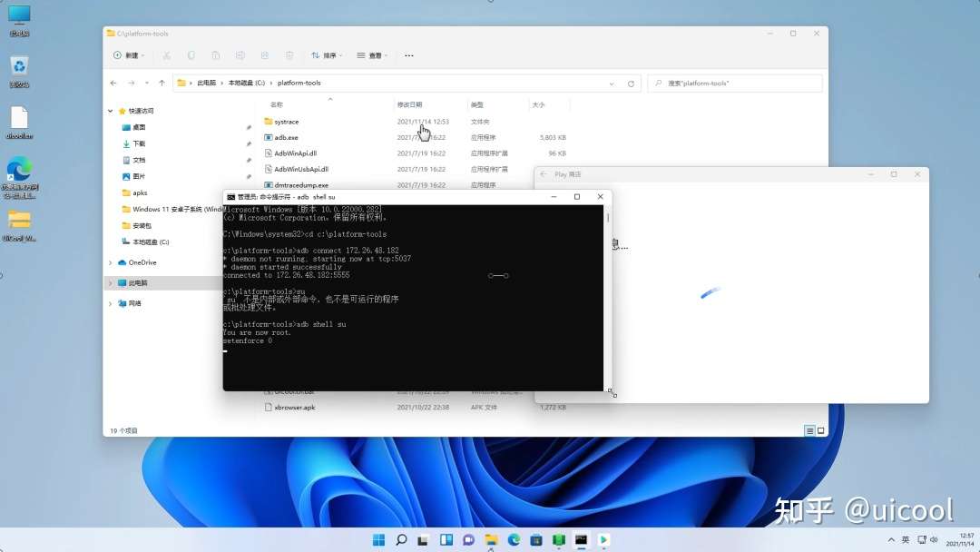
Task: Open the 新建 (New) menu in Explorer
Action: [129, 55]
